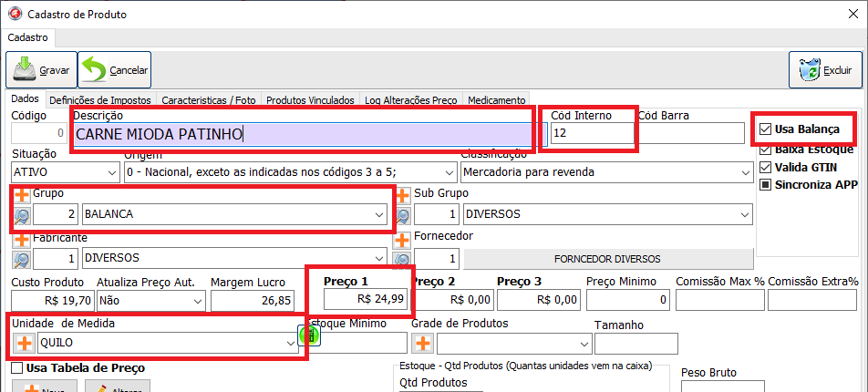Enable the Usa Tabela de Preço checkbox
Viewport: 868px width, 392px height.
tap(17, 368)
